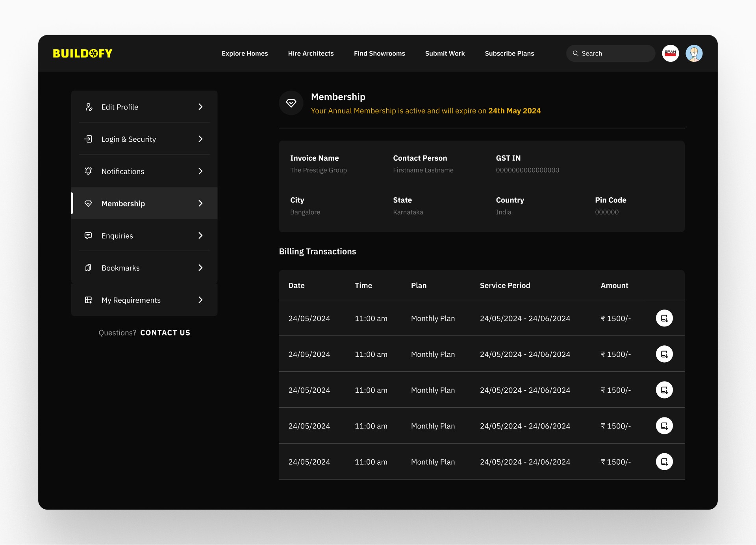Image resolution: width=756 pixels, height=545 pixels.
Task: Open the user profile avatar
Action: 694,53
